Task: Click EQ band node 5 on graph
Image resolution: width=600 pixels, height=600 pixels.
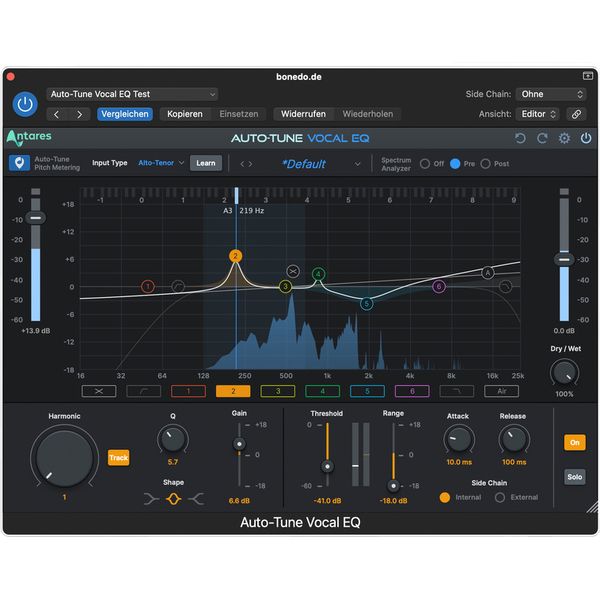Action: pos(367,303)
